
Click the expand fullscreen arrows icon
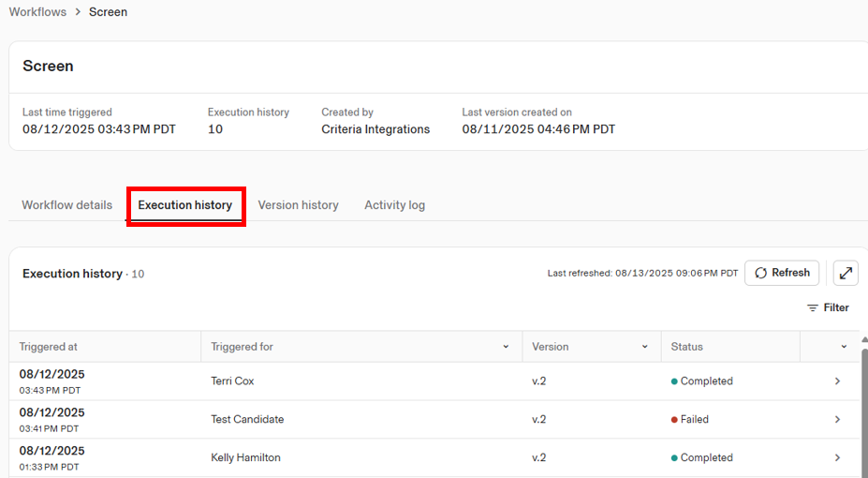pos(846,273)
